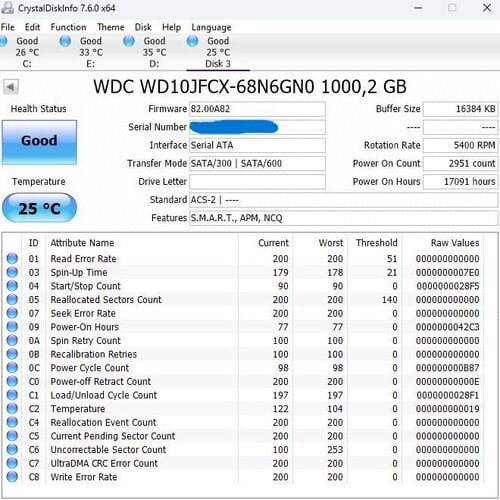Click the Serial Number field
The width and height of the screenshot is (500, 500).
pos(257,127)
